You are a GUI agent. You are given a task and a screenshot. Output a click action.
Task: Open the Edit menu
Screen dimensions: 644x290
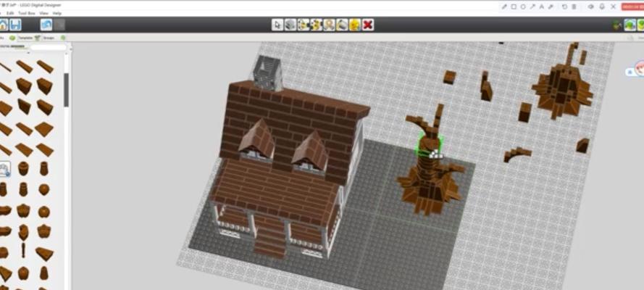pos(10,13)
